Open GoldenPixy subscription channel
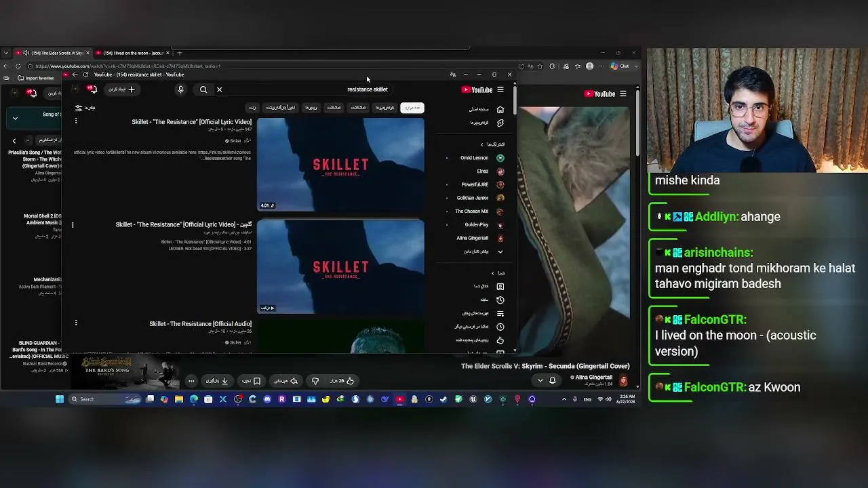This screenshot has width=868, height=488. tap(484, 225)
